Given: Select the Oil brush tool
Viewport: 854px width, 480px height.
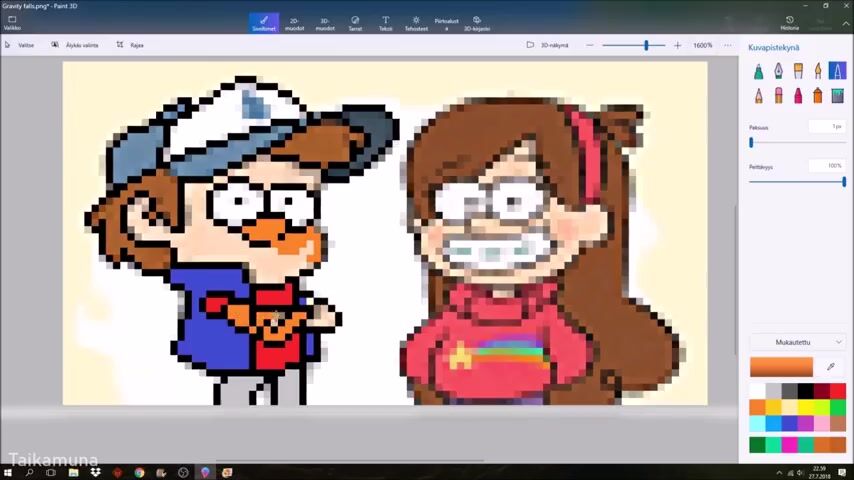Looking at the screenshot, I should coord(798,71).
